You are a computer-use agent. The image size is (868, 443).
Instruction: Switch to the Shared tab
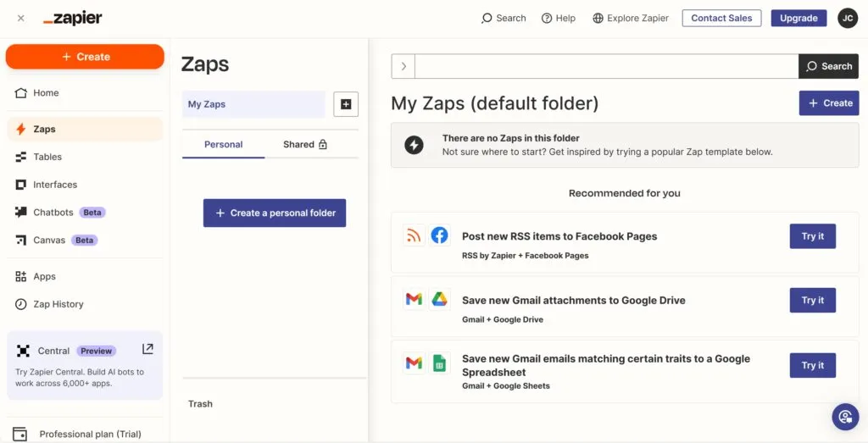coord(305,144)
